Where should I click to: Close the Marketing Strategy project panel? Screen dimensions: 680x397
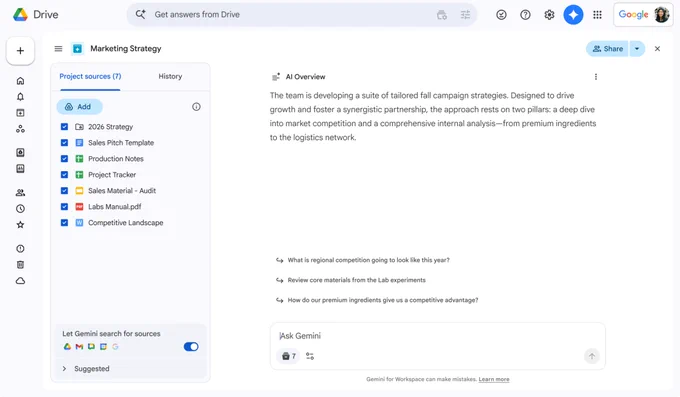(x=657, y=49)
